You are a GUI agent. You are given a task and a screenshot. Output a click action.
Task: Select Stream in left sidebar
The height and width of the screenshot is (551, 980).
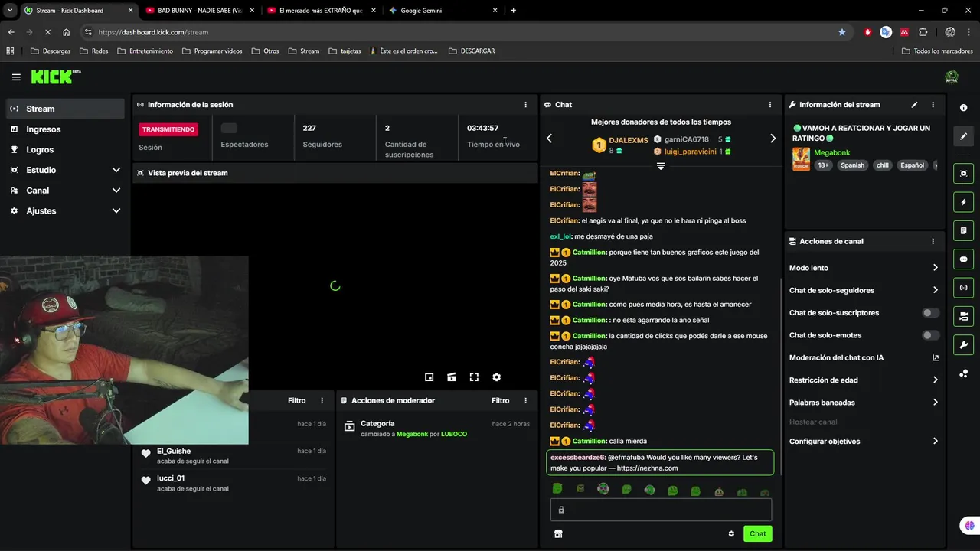point(65,109)
